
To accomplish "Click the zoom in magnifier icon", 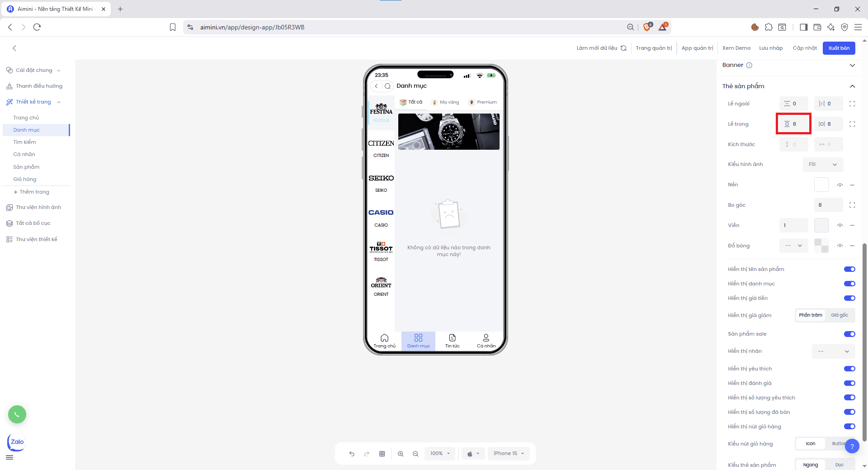I will [401, 454].
